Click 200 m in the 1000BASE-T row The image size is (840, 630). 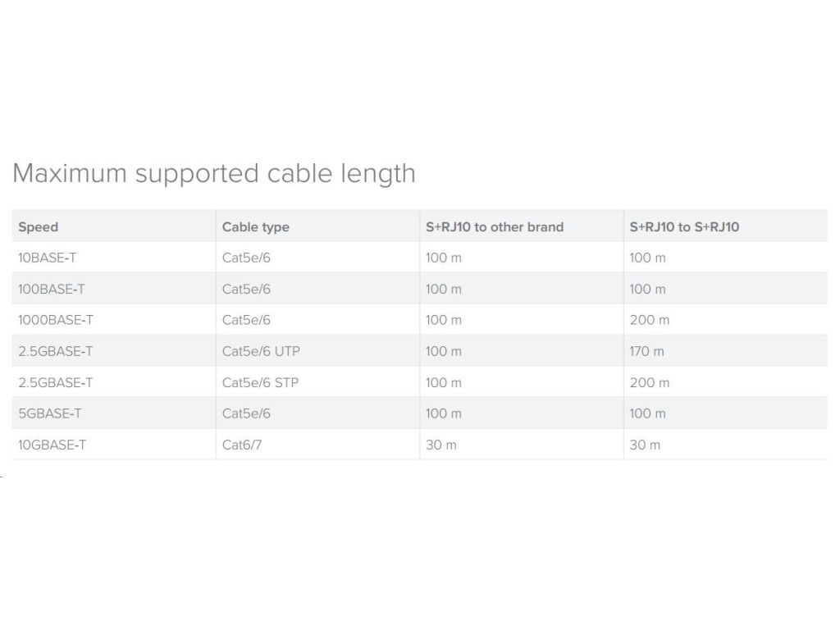click(x=649, y=320)
